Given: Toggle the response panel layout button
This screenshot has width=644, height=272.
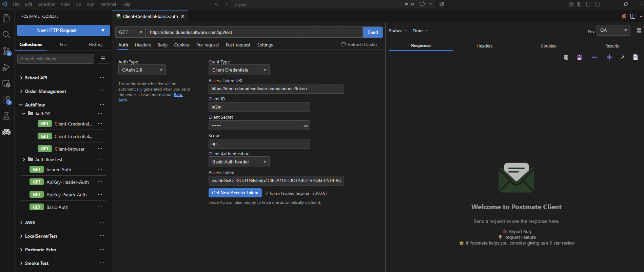Looking at the screenshot, I should click(x=639, y=30).
